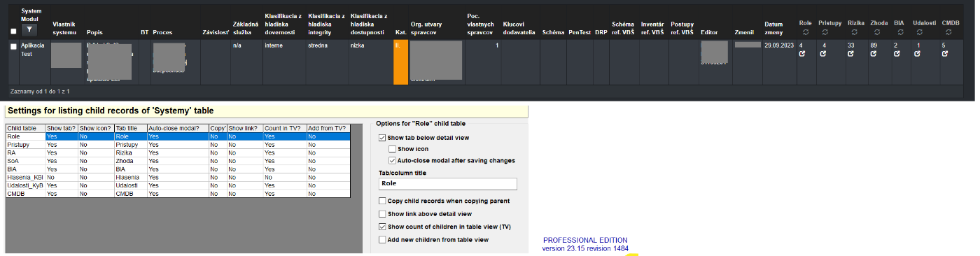The height and width of the screenshot is (256, 980).
Task: Open the BIA child records icon under 2
Action: (x=897, y=53)
